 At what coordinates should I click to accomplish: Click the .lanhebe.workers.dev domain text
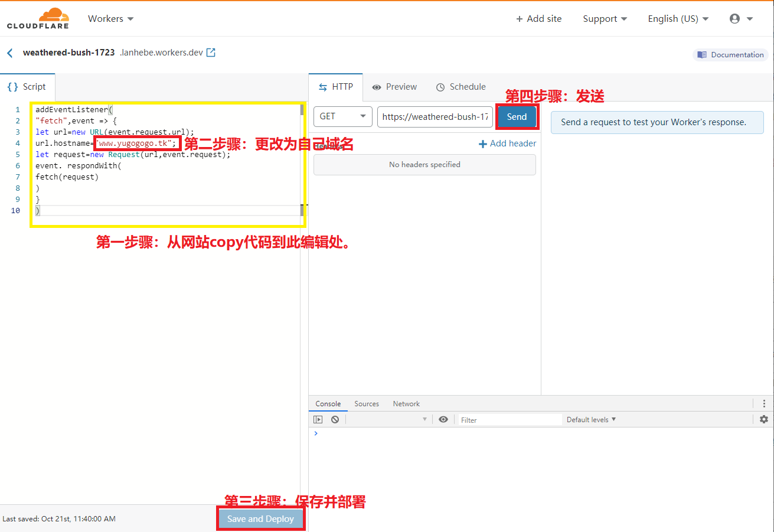(161, 53)
